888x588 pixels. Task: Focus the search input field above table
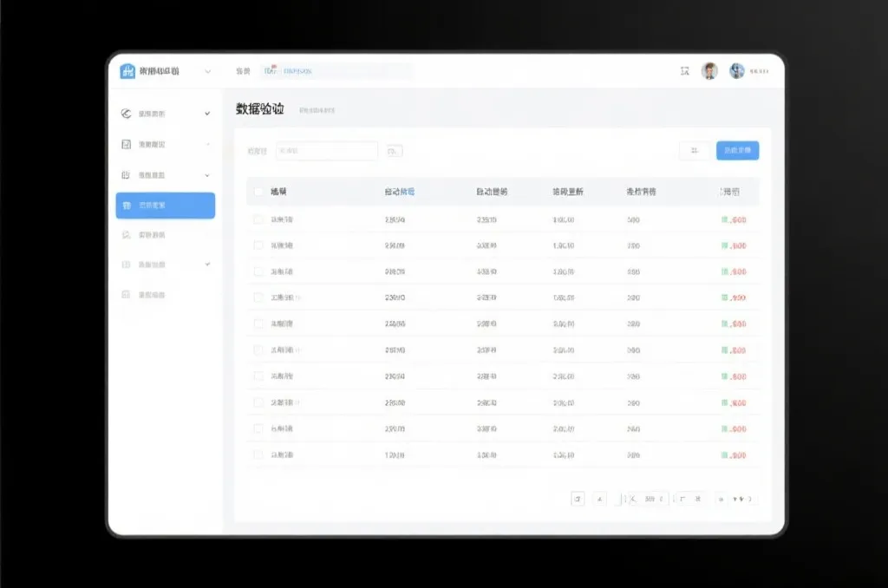327,151
